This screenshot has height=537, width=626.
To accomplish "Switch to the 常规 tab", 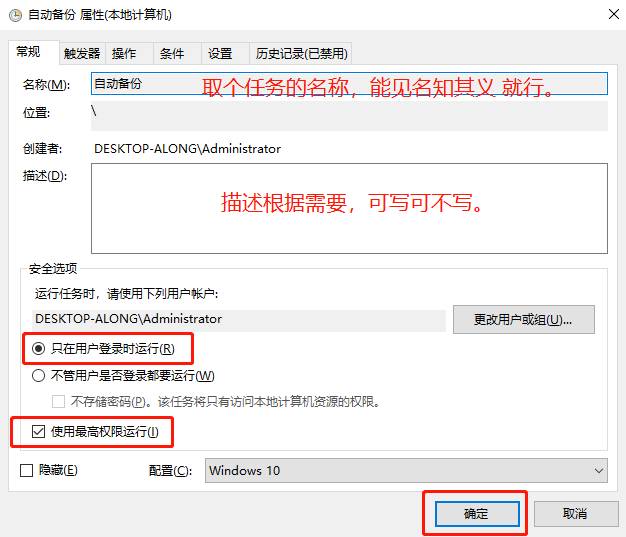I will 34,52.
